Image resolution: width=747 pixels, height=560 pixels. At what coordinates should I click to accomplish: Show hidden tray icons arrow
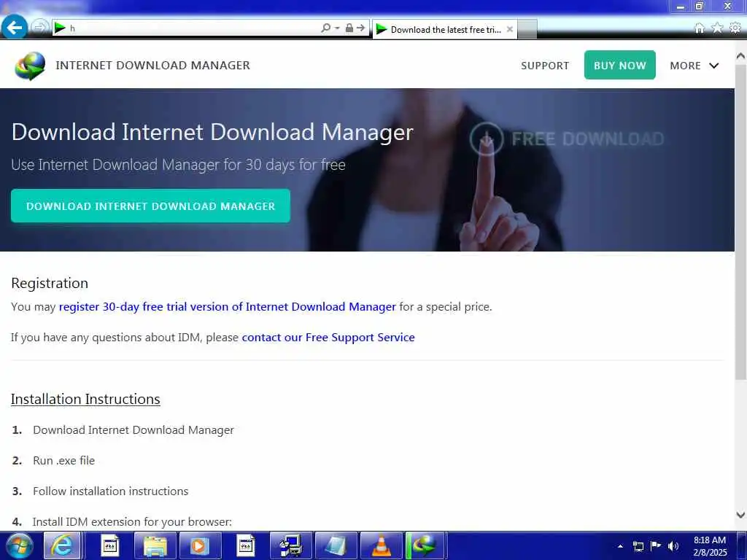tap(620, 546)
